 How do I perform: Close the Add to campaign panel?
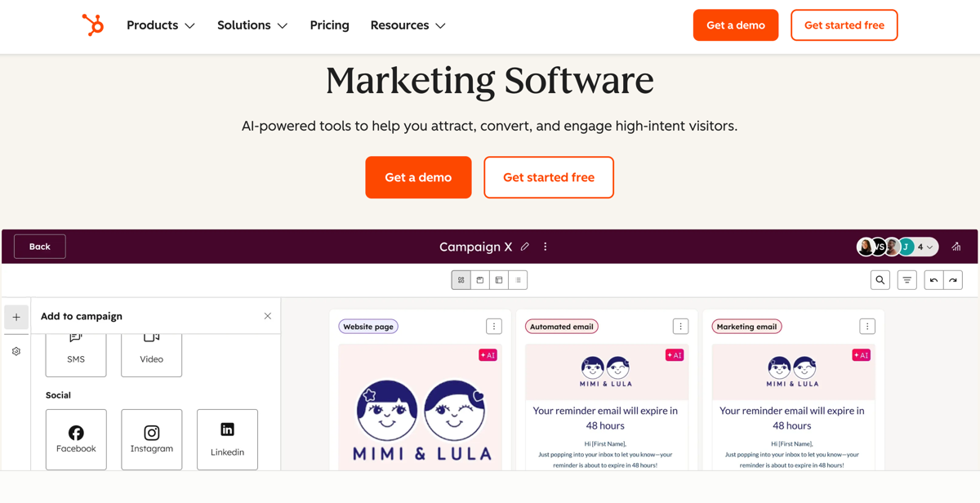coord(267,315)
